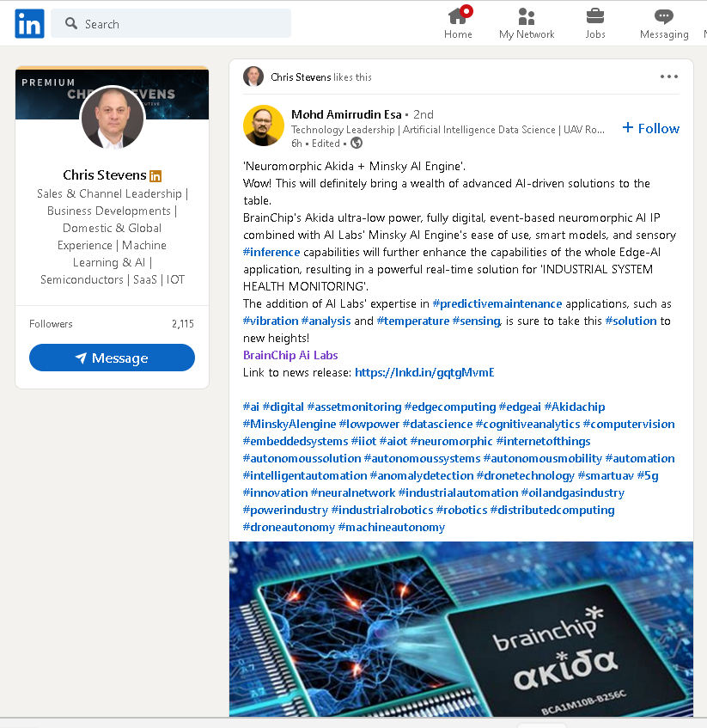Open the post's three-dot options menu
The height and width of the screenshot is (728, 707).
669,76
